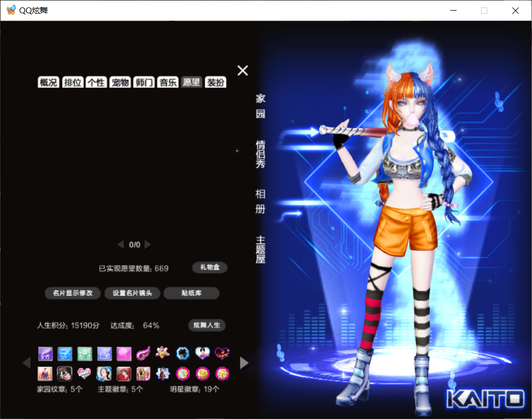532x419 pixels.
Task: Open the 宠物 pet tab
Action: point(120,82)
